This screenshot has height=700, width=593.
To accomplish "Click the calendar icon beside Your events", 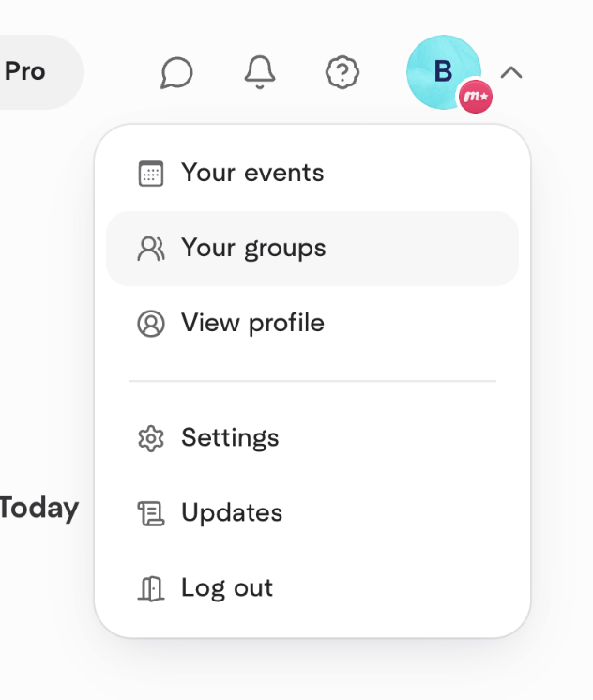I will (x=150, y=174).
